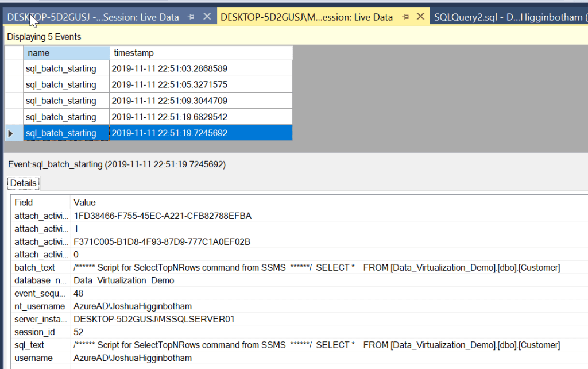Switch to the first Live Data tab
The height and width of the screenshot is (369, 588).
[x=93, y=17]
